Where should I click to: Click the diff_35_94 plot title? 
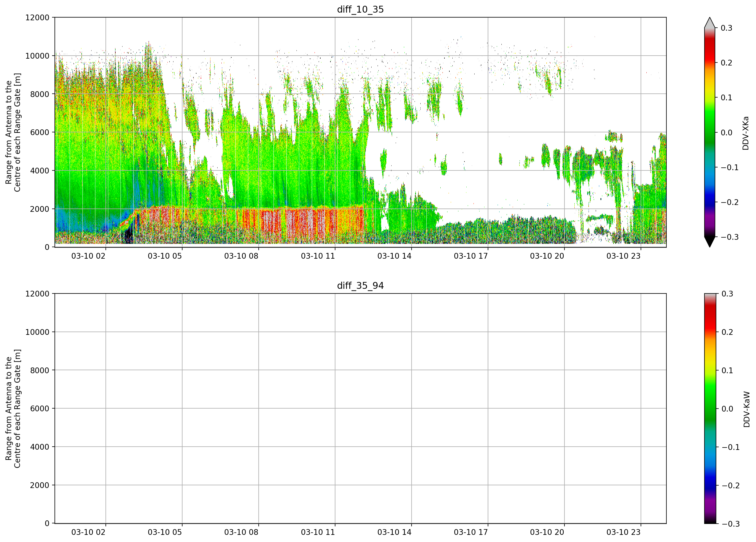pos(360,286)
